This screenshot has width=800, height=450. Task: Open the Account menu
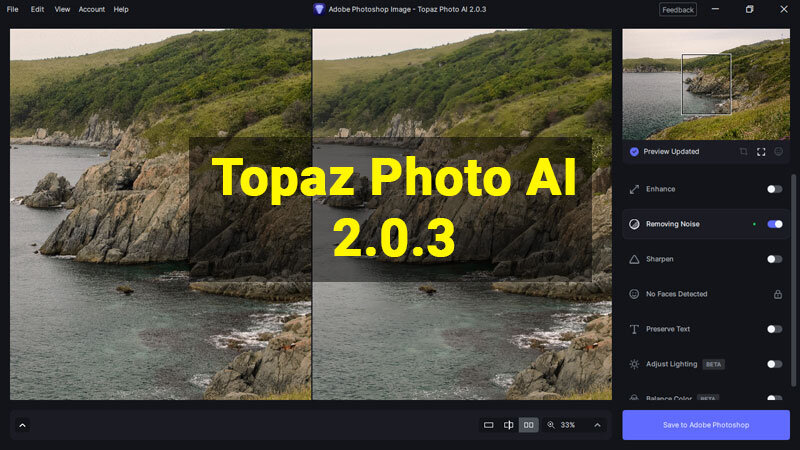tap(92, 9)
